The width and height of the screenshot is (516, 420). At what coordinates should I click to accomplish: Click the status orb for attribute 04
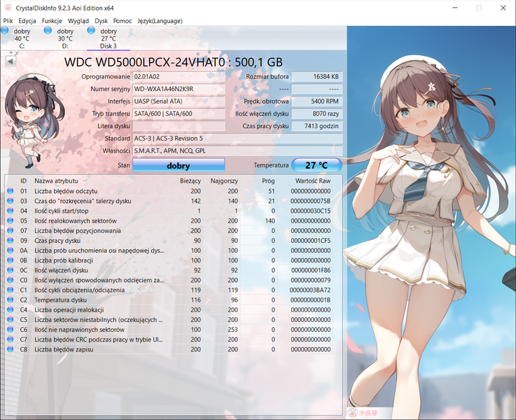click(11, 211)
